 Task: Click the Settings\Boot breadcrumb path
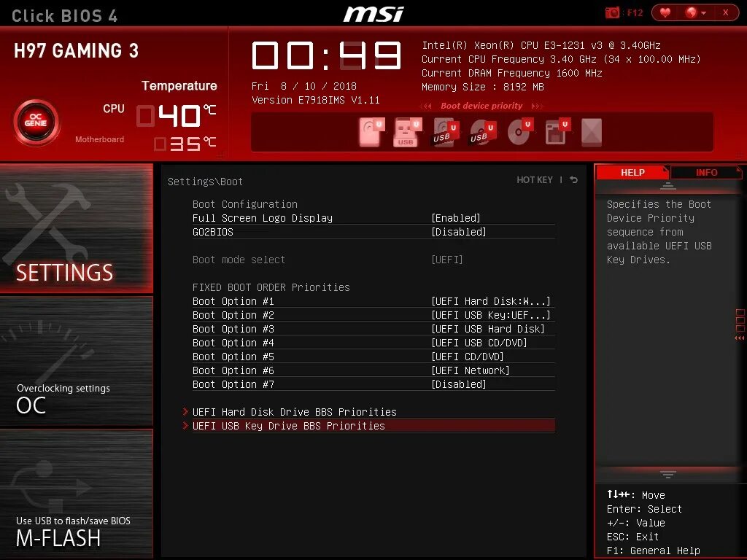[x=205, y=182]
